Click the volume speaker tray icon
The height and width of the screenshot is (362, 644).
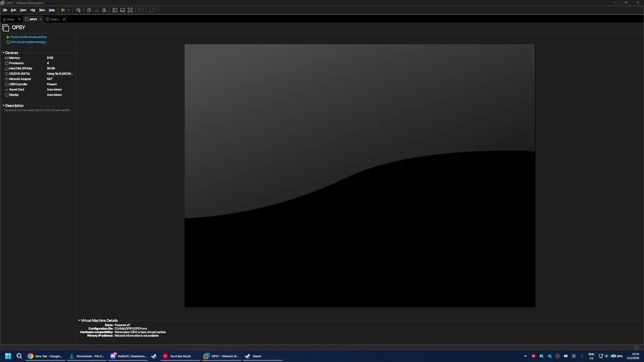click(x=606, y=356)
